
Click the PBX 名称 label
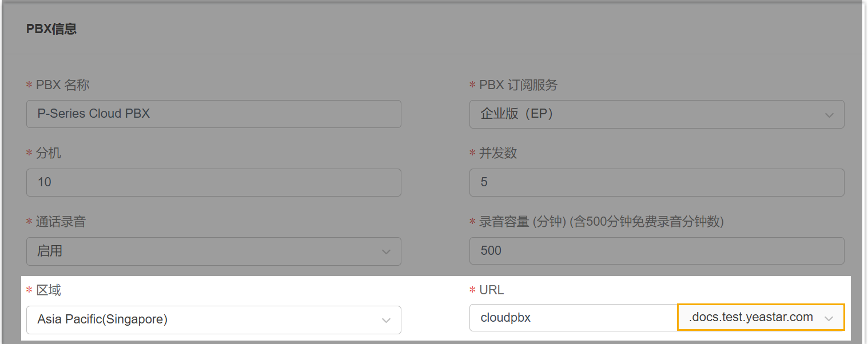click(x=62, y=85)
